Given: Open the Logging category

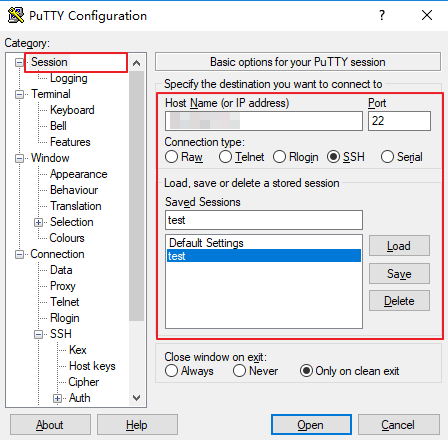Looking at the screenshot, I should click(x=69, y=78).
